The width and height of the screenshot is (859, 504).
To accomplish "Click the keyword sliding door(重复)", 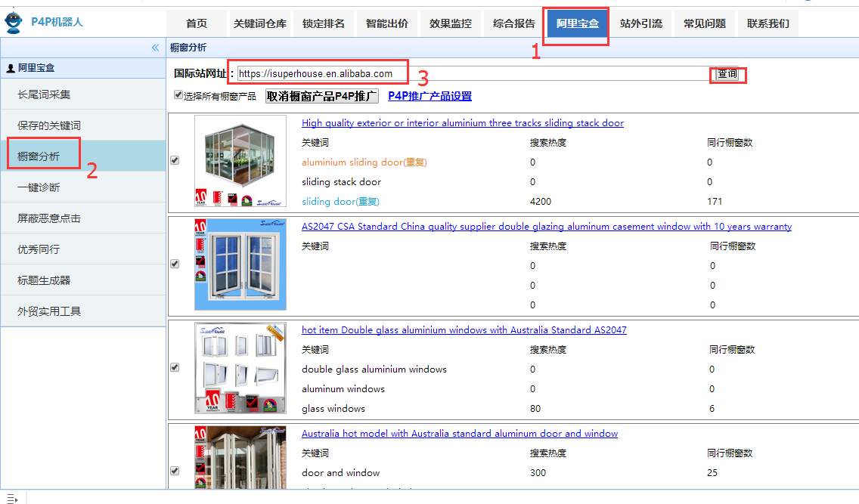I will 340,202.
